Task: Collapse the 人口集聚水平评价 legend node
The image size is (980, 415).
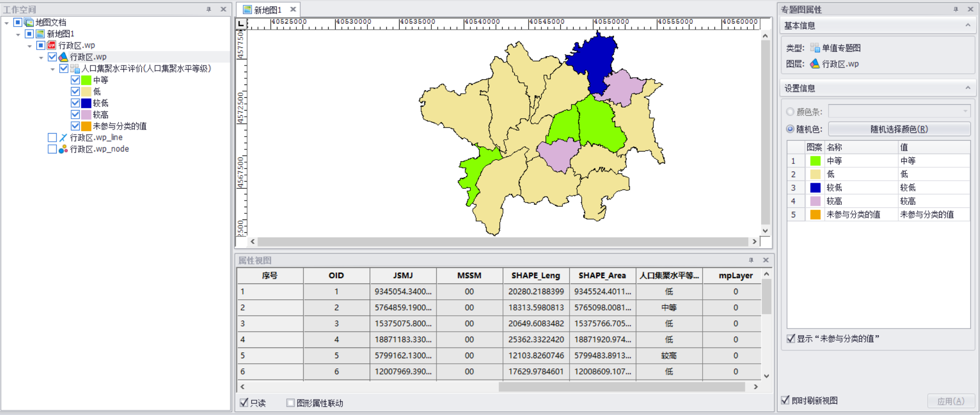Action: 53,69
